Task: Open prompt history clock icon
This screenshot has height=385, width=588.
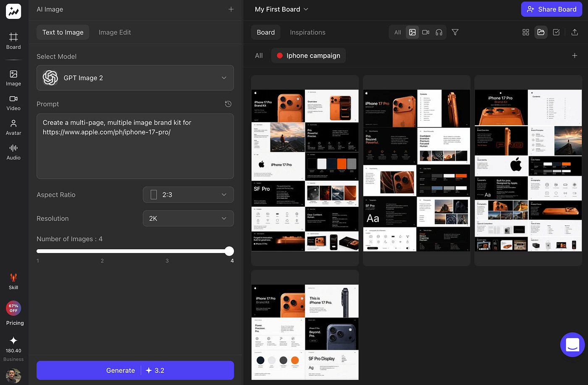Action: coord(228,104)
